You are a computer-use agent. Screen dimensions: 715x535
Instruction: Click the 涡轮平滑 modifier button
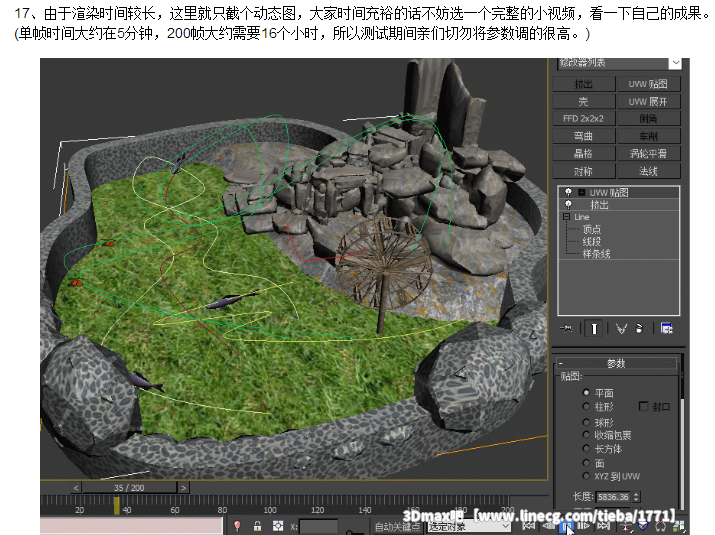[x=648, y=153]
